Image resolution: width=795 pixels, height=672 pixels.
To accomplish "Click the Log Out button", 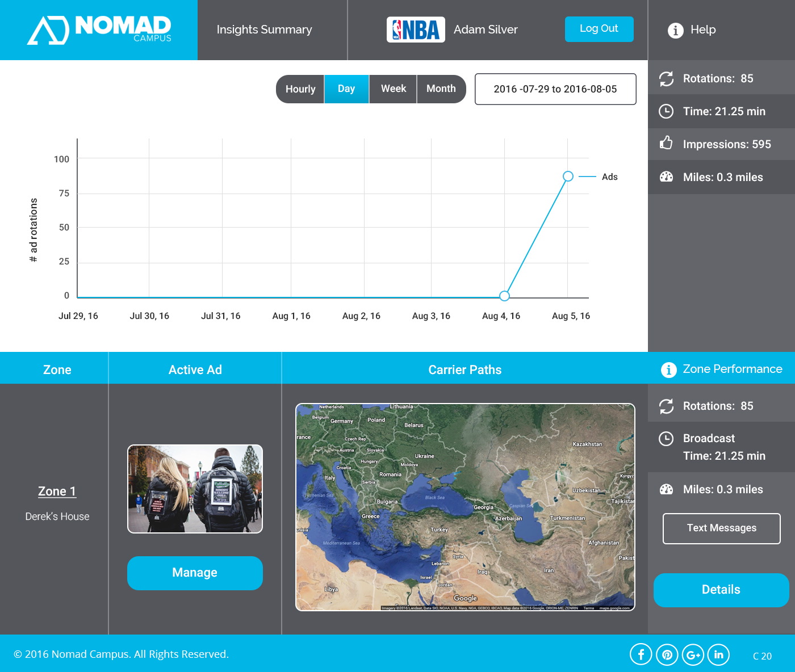I will (x=599, y=29).
